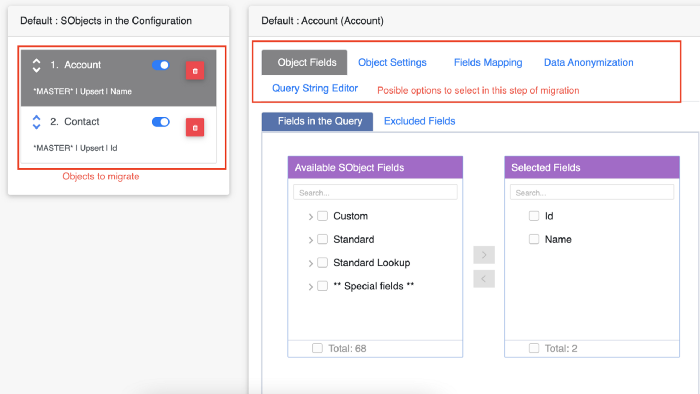The image size is (700, 394).
Task: Go to Data Anonymization
Action: [588, 62]
